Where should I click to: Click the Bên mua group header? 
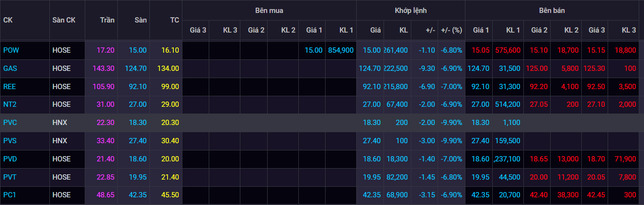coord(269,10)
